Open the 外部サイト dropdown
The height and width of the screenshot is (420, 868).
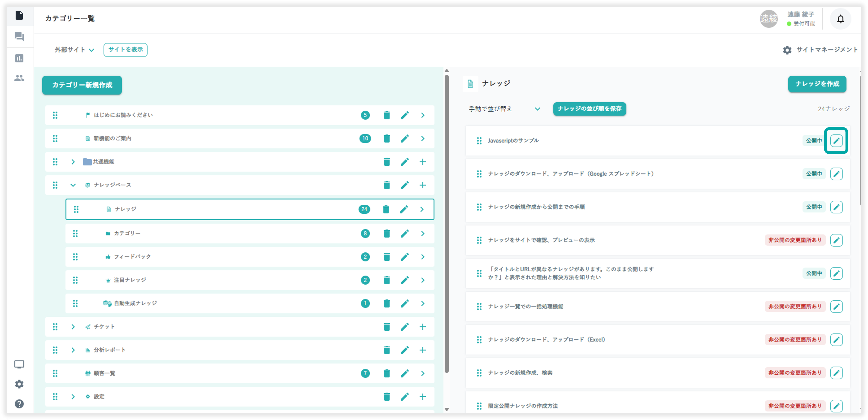74,50
